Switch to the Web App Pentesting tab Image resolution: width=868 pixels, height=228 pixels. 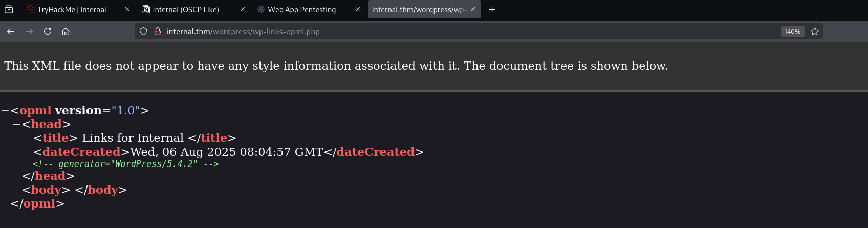[301, 9]
